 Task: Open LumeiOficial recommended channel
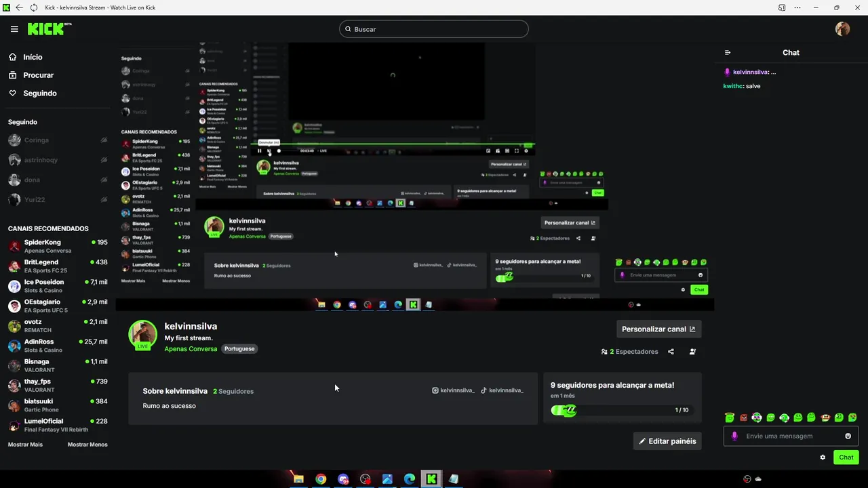pyautogui.click(x=58, y=425)
